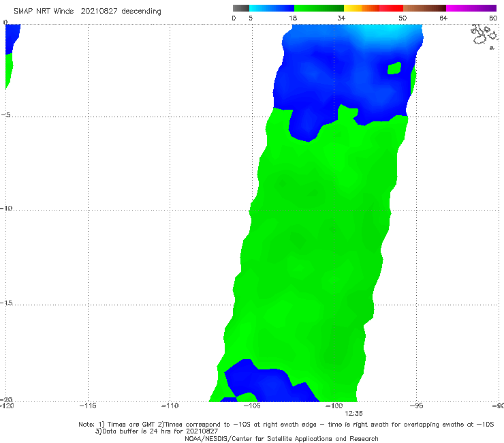The width and height of the screenshot is (504, 443).
Task: Click the brown segment of color bar
Action: (x=424, y=8)
